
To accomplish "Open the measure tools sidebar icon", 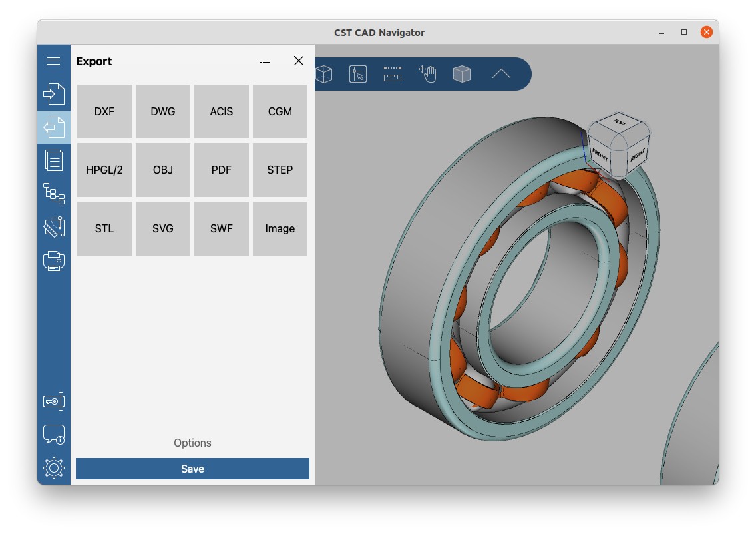I will coord(53,227).
